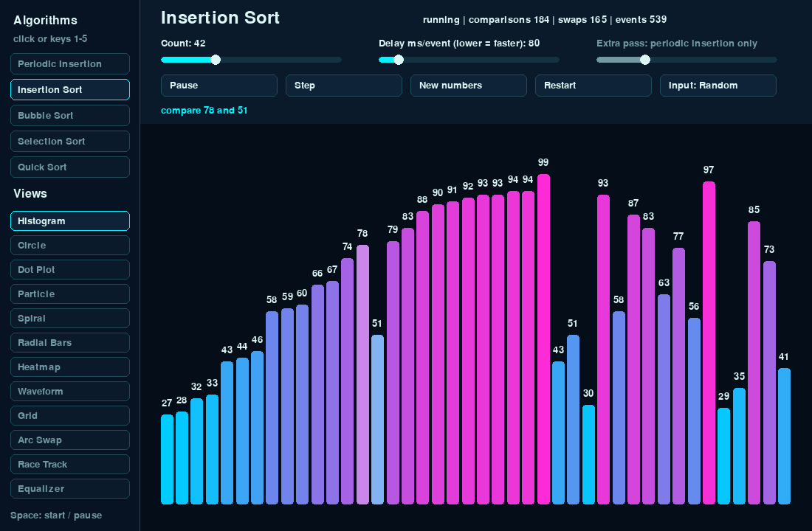Click the 'Insertion Sort' page heading
The height and width of the screenshot is (531, 812).
pyautogui.click(x=220, y=18)
